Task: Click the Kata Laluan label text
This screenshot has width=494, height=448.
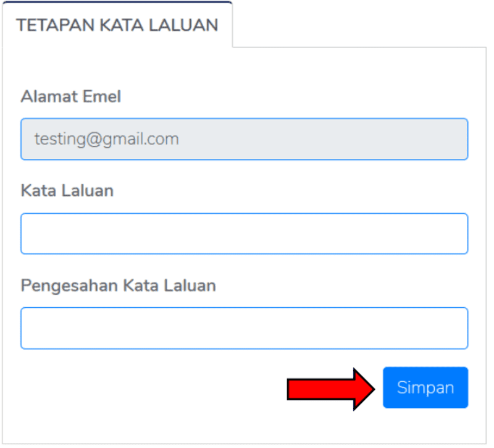Action: tap(67, 190)
